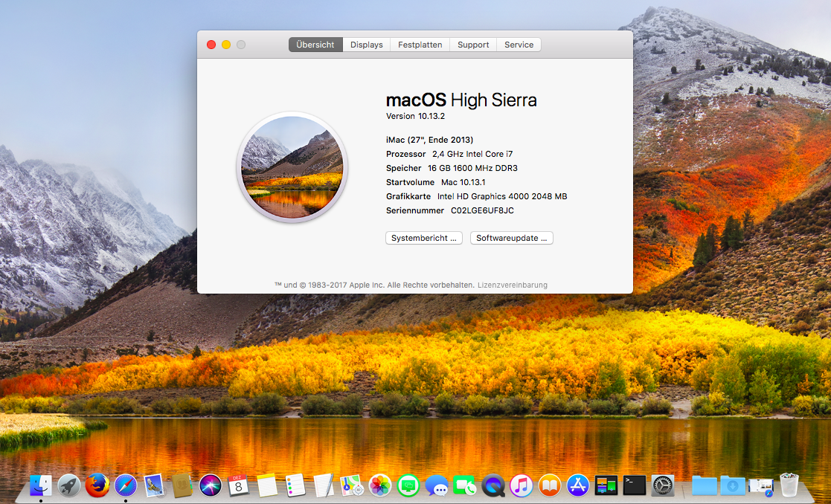
Task: Switch to the Festplatten tab
Action: [420, 45]
